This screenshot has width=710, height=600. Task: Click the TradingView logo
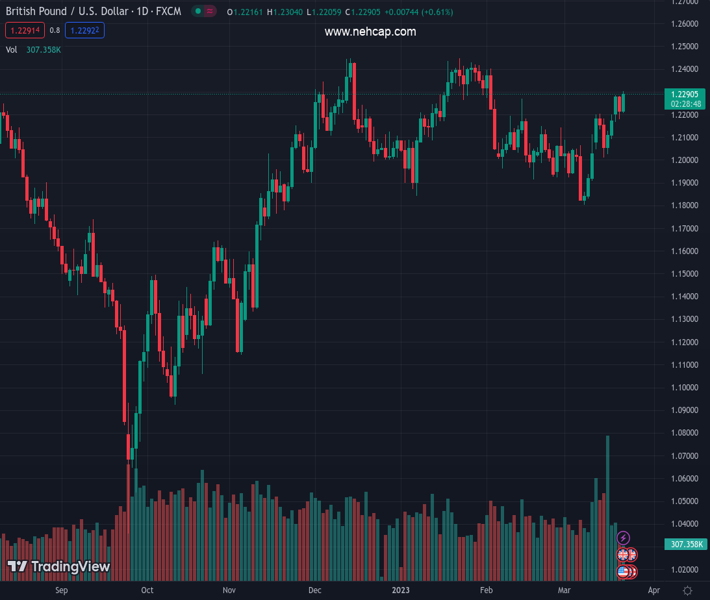tap(59, 566)
